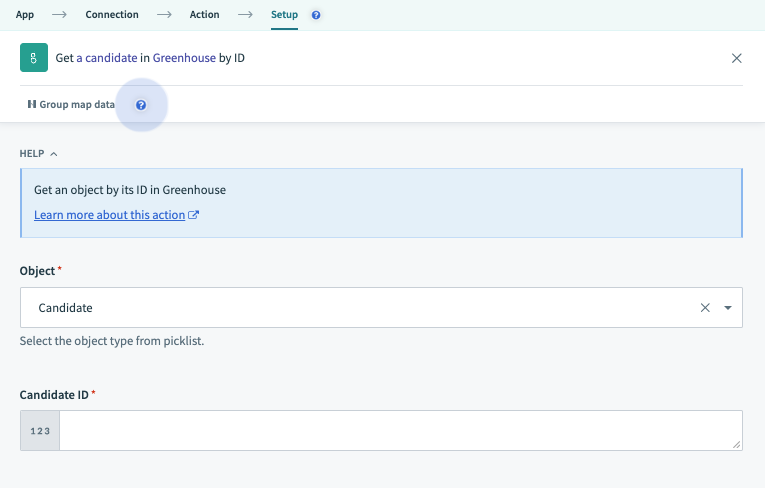Click into the Candidate ID input field

coord(400,431)
